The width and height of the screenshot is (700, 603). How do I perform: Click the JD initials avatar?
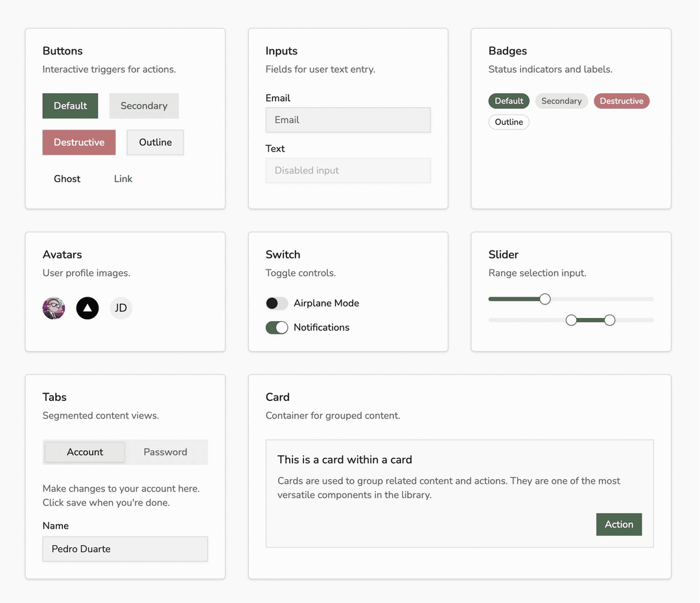click(x=121, y=308)
